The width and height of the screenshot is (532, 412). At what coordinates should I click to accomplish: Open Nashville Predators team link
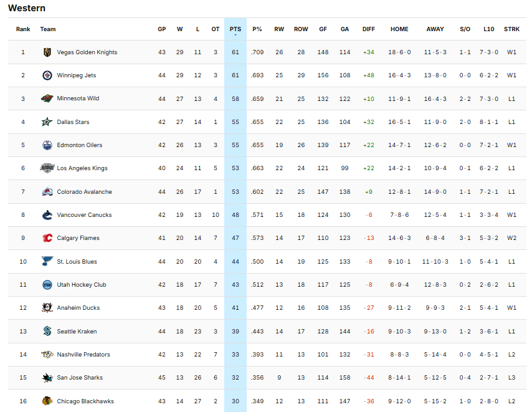click(x=83, y=354)
